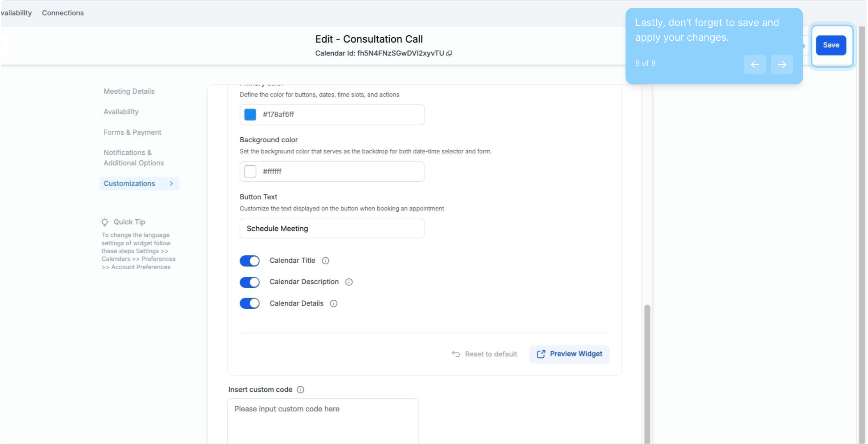Go to previous tour step arrow
Screen dimensions: 868x444
[755, 65]
